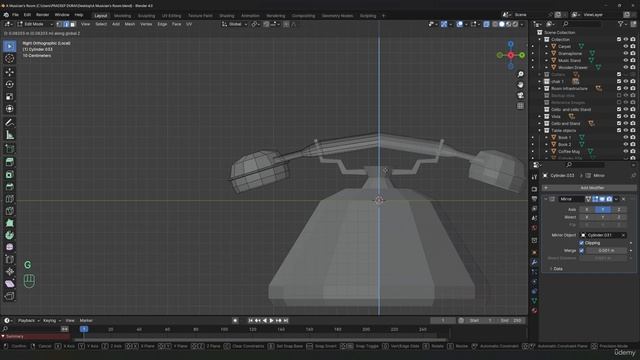The height and width of the screenshot is (360, 640).
Task: Open the Marker menu in timeline
Action: point(86,320)
